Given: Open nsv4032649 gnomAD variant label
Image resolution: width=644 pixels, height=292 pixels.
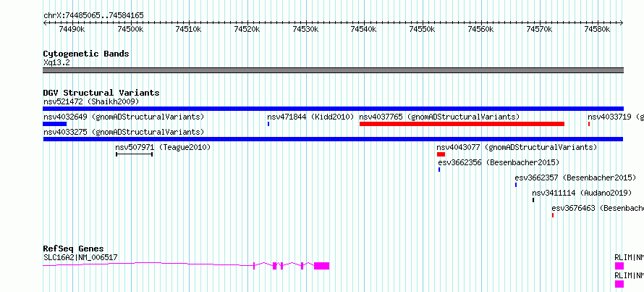Looking at the screenshot, I should coord(124,117).
